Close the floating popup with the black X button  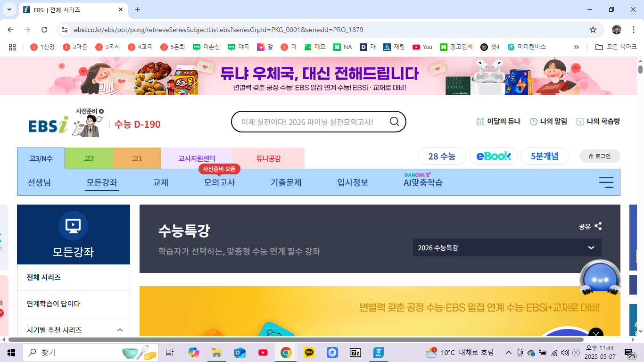(x=596, y=334)
